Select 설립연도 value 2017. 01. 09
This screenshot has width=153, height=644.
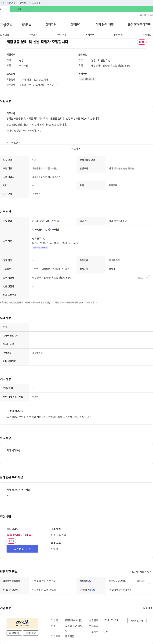111,620
